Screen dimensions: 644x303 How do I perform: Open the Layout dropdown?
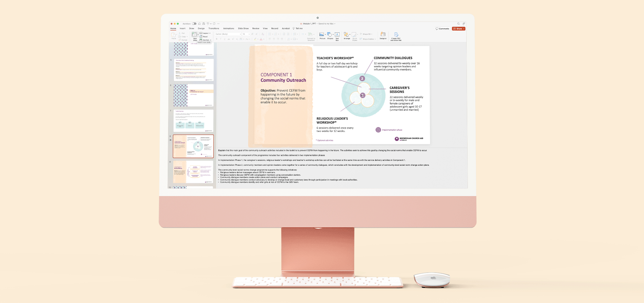pyautogui.click(x=205, y=33)
